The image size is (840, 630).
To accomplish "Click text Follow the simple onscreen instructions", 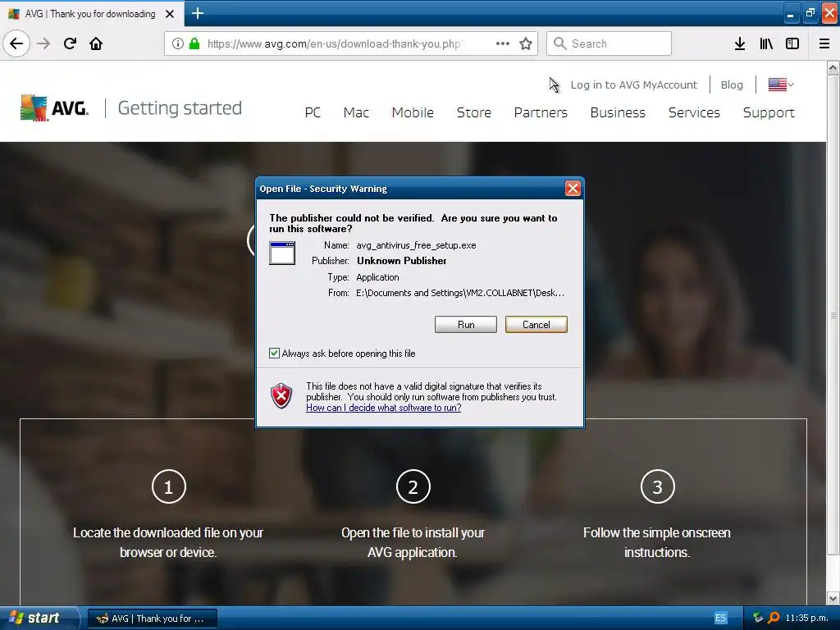I will click(657, 542).
